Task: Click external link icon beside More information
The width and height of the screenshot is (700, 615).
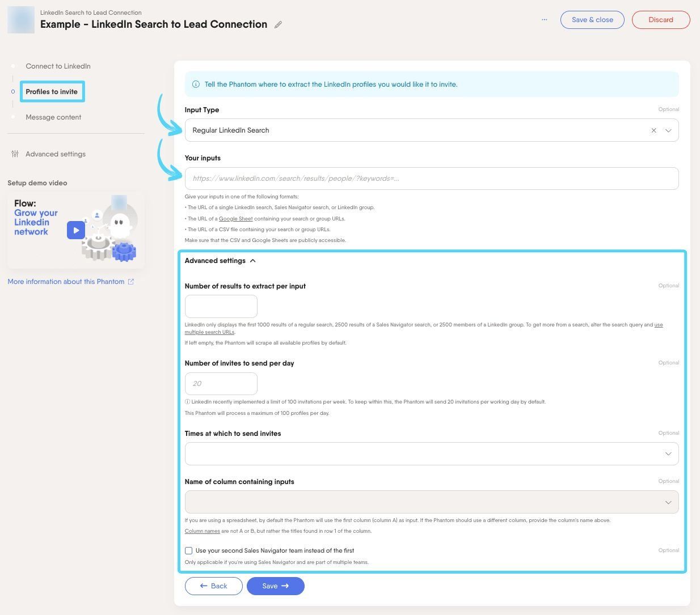Action: point(131,282)
